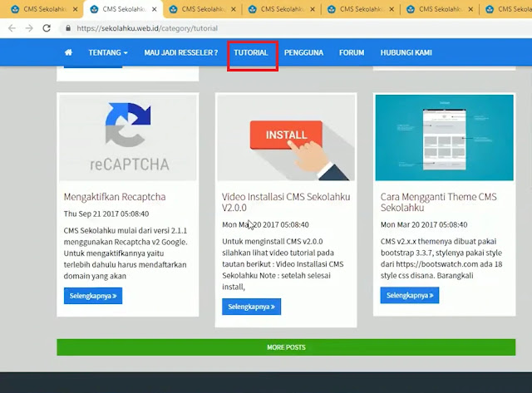Reload the page with refresh icon

coord(47,28)
